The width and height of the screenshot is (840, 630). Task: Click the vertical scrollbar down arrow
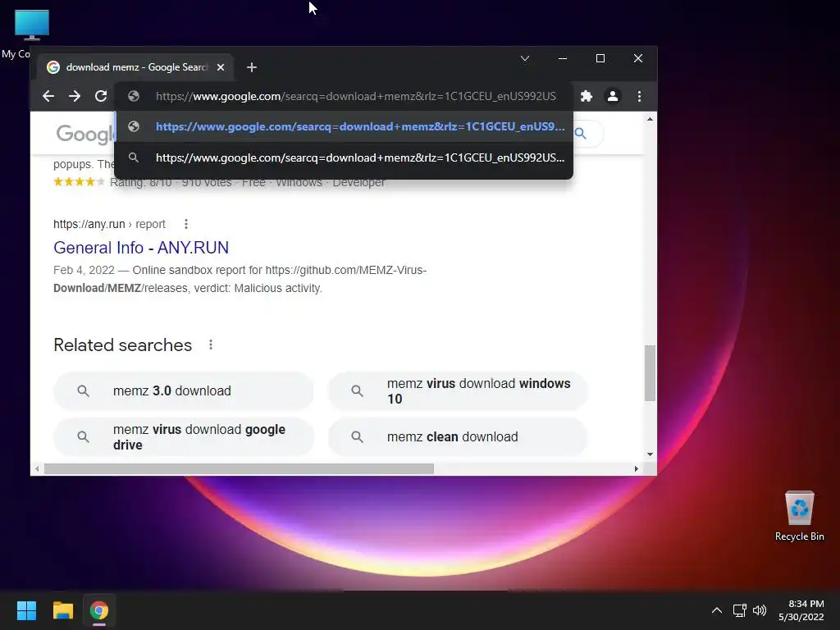click(x=650, y=454)
